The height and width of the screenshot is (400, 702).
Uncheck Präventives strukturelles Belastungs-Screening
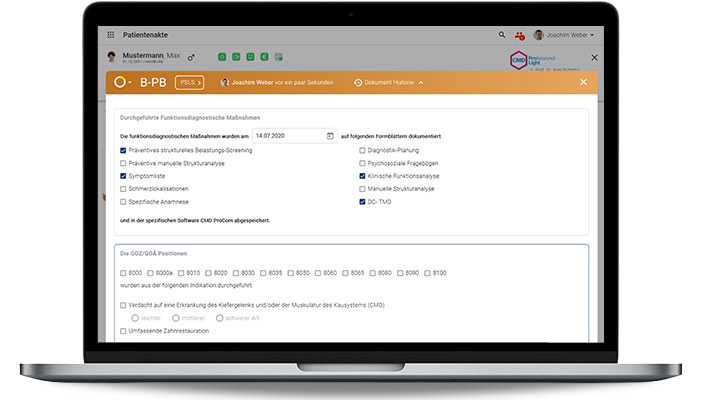pos(123,150)
